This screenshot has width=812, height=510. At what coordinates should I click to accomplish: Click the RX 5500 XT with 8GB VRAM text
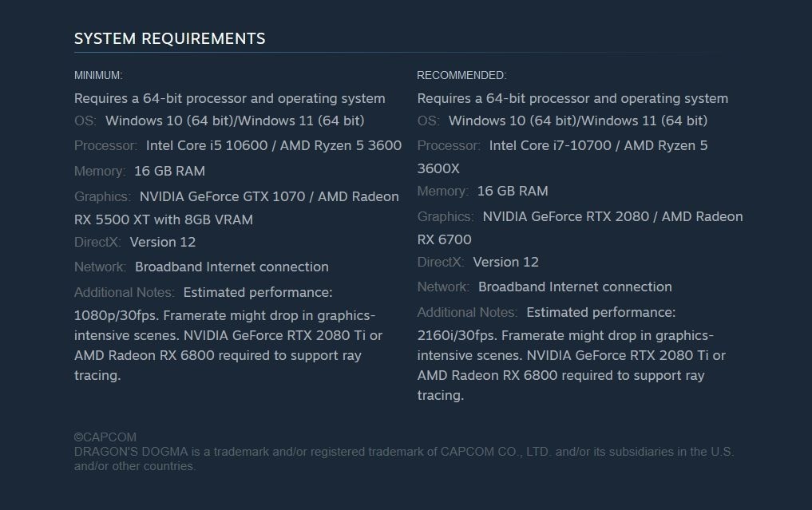coord(164,219)
